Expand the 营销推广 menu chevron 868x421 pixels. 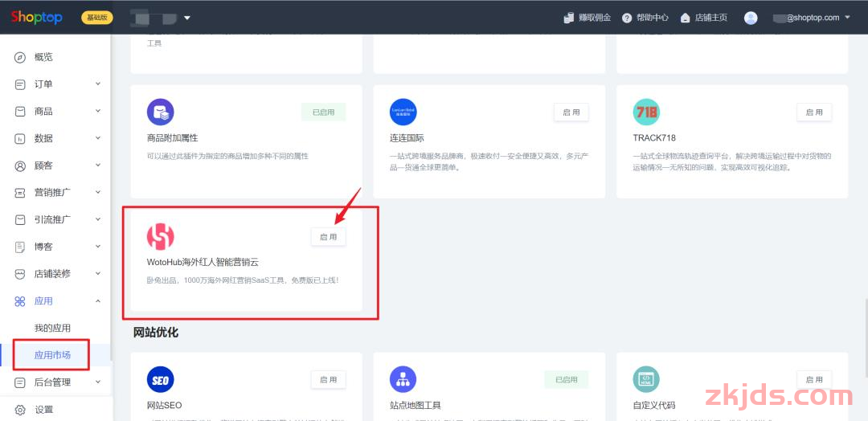coord(98,193)
